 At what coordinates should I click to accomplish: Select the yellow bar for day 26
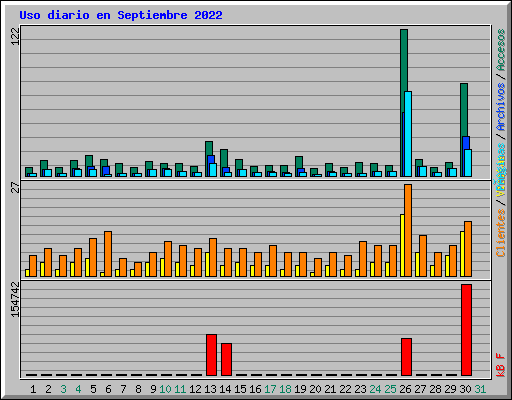point(402,245)
